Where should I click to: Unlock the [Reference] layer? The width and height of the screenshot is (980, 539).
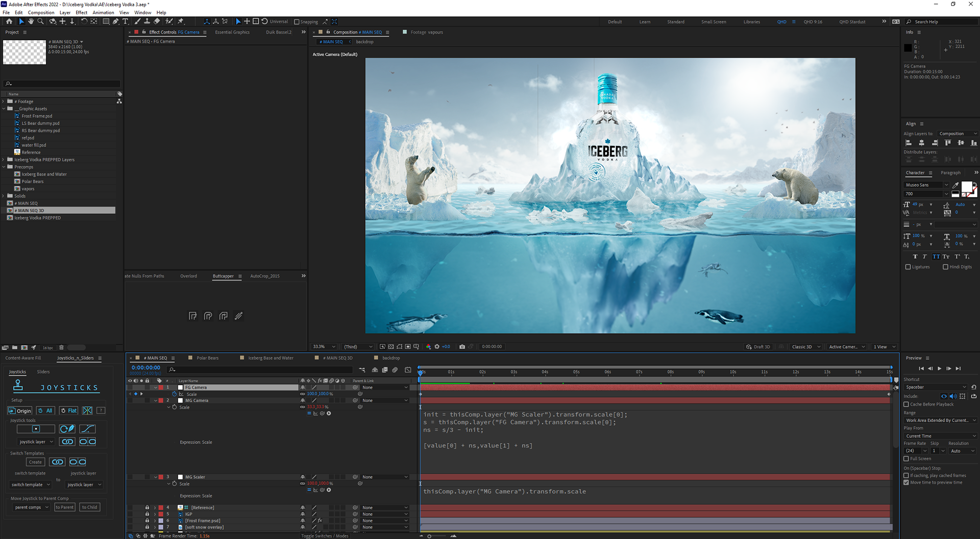[x=147, y=507]
